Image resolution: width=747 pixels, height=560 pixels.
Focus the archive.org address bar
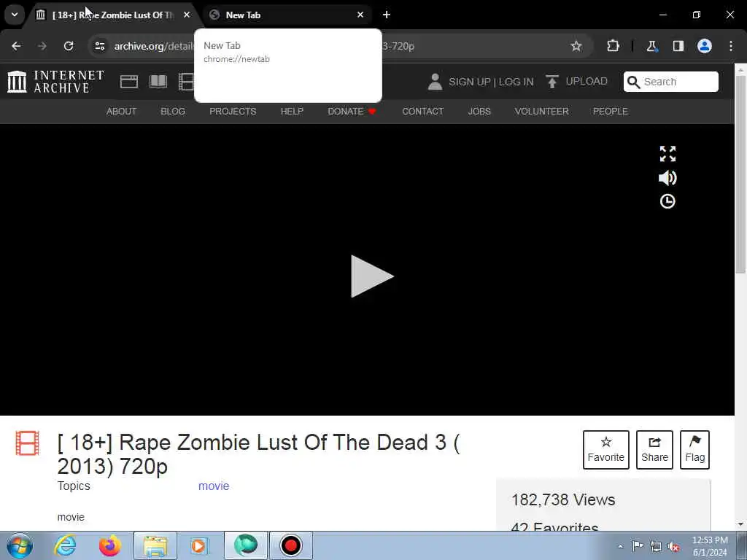click(x=340, y=46)
